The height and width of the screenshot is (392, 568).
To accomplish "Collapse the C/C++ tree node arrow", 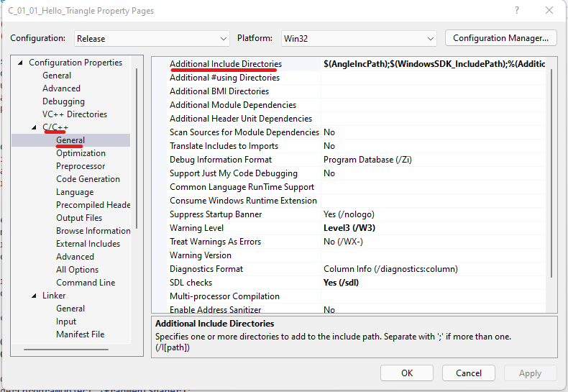I will (x=34, y=127).
